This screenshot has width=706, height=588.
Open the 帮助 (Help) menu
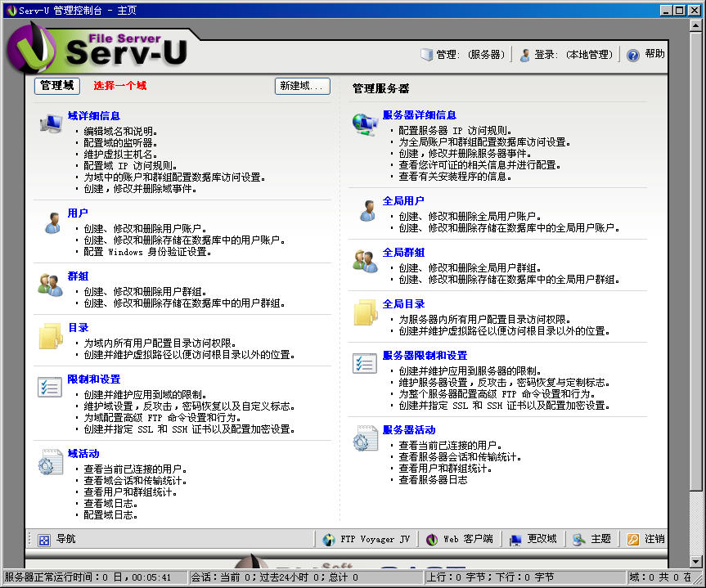coord(645,55)
